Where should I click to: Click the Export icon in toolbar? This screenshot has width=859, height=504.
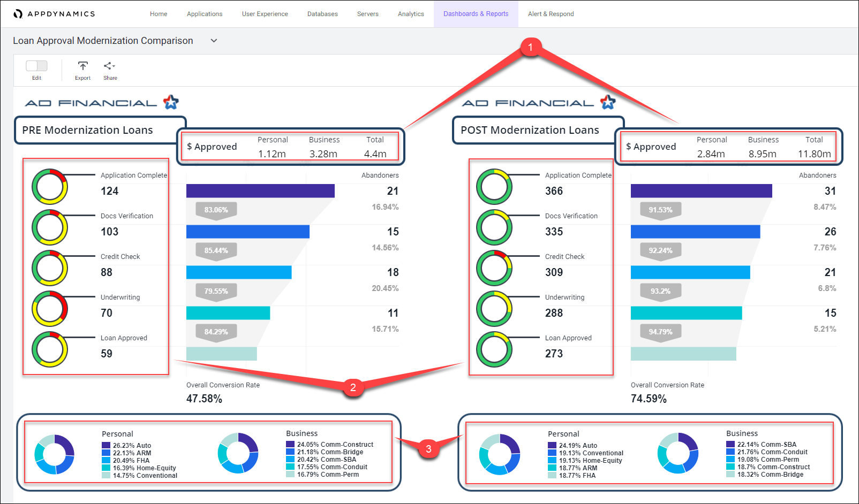coord(82,66)
